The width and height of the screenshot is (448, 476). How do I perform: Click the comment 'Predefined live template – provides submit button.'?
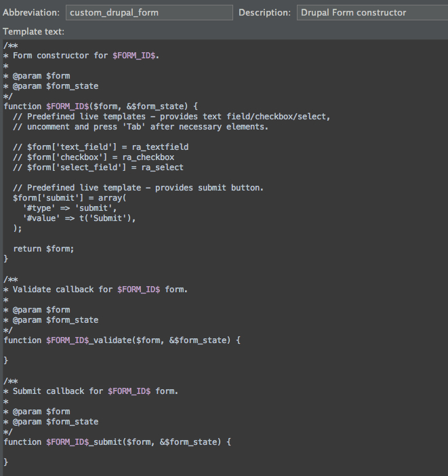138,188
